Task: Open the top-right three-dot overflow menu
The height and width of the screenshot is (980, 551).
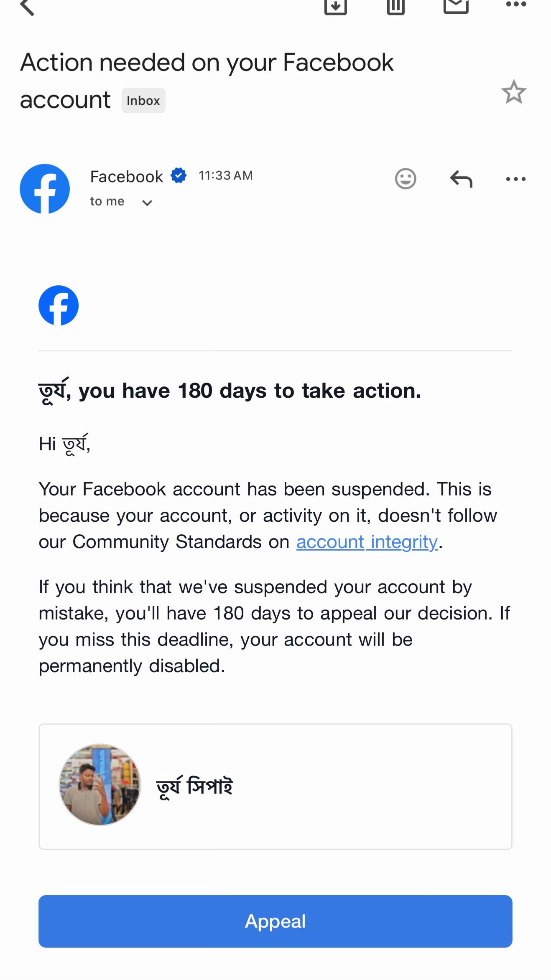Action: [x=516, y=5]
